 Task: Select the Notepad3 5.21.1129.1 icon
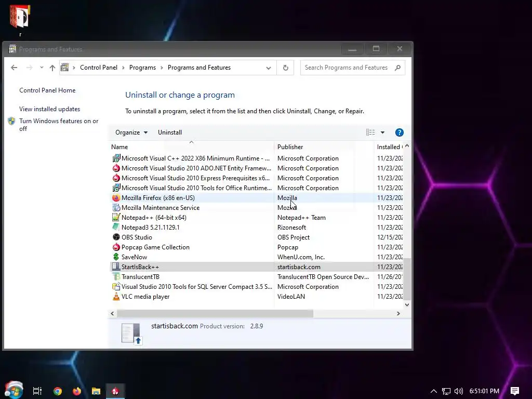pos(116,227)
